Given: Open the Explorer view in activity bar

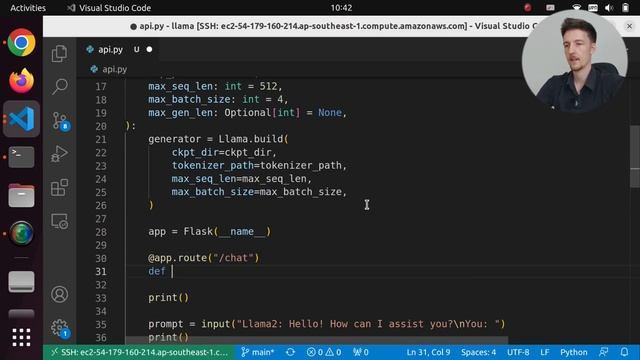Looking at the screenshot, I should (60, 53).
